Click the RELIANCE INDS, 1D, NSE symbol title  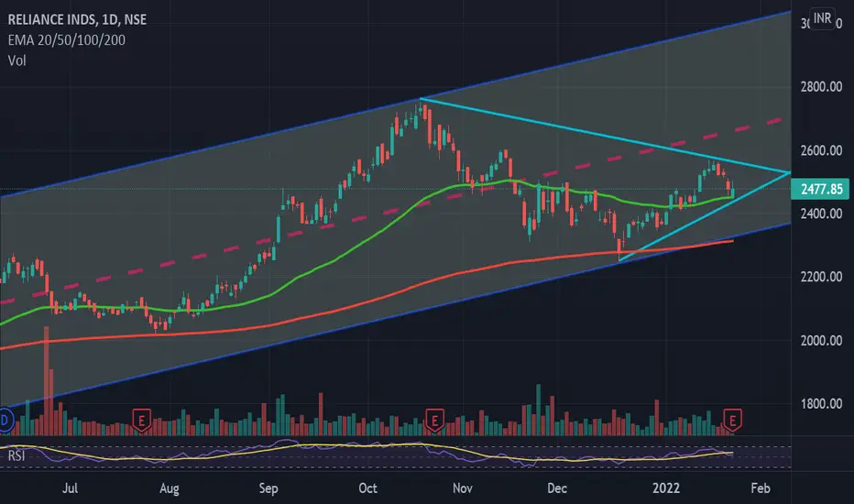pos(77,19)
